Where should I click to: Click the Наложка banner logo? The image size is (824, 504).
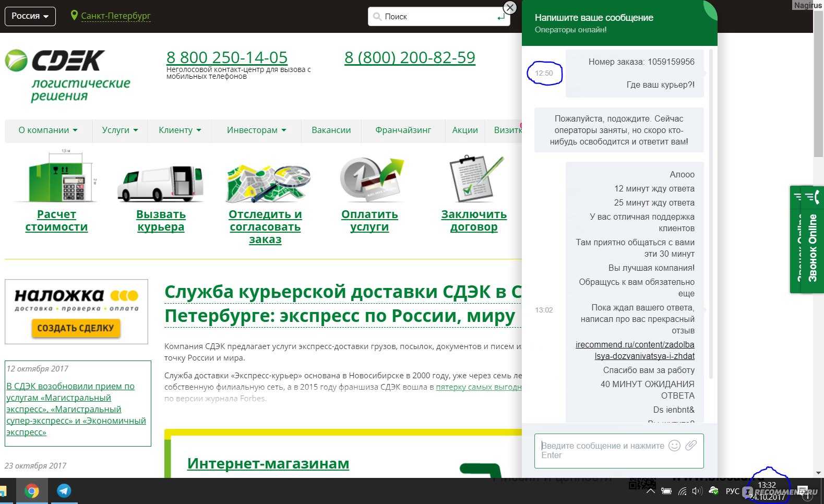tap(76, 299)
